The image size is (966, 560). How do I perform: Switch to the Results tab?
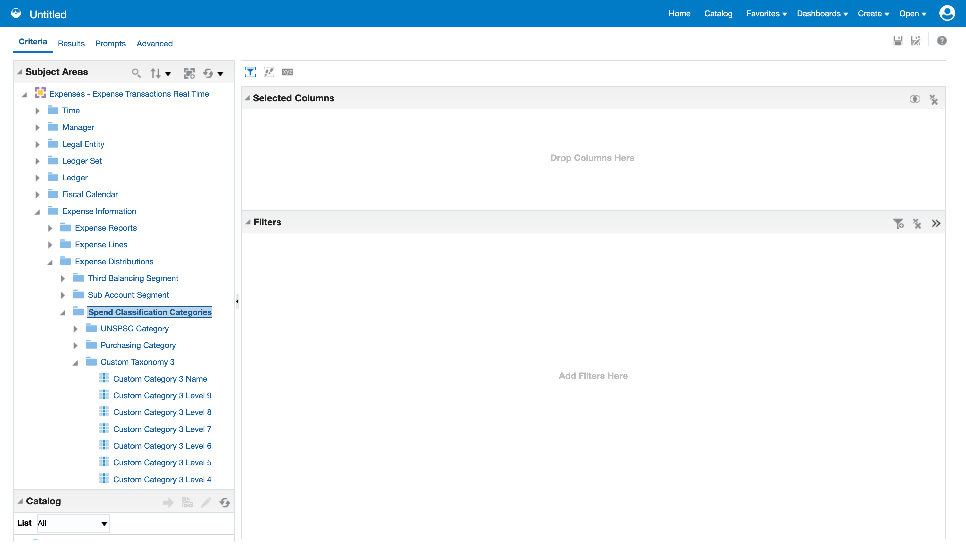[71, 43]
